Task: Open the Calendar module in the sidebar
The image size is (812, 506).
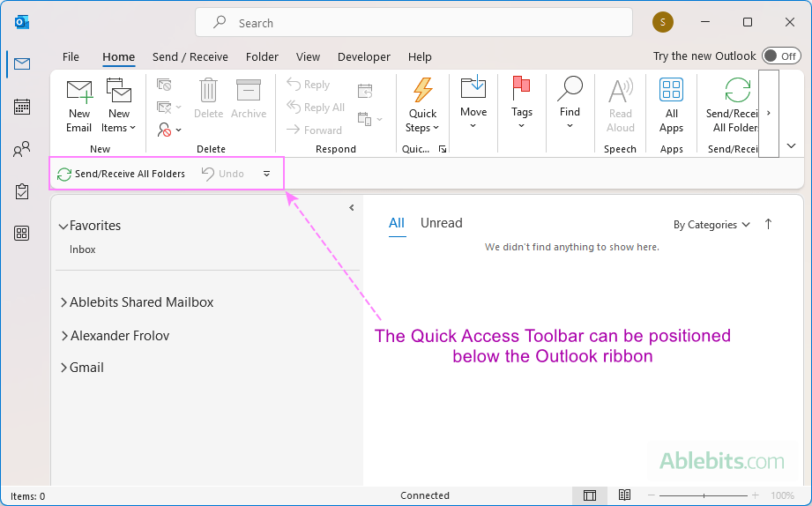Action: coord(22,108)
